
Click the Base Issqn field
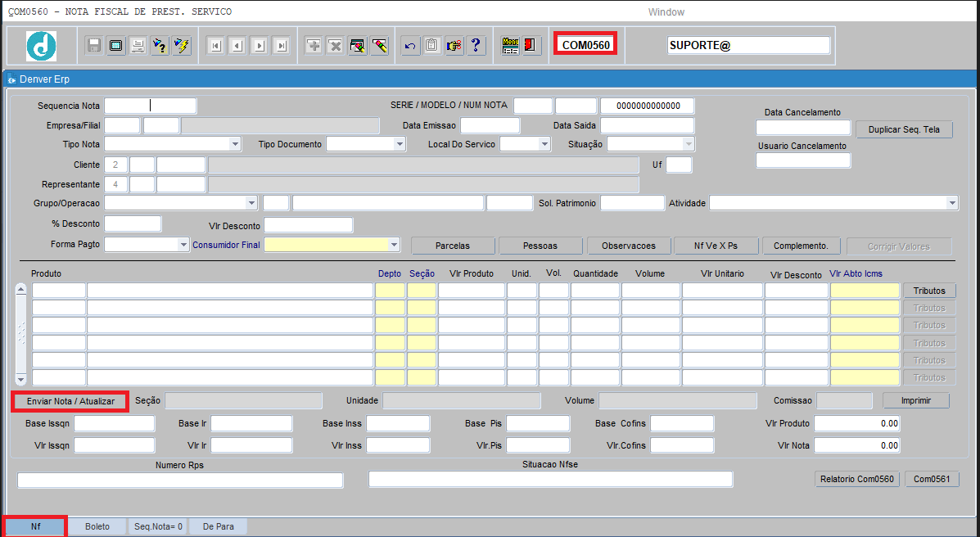click(114, 423)
